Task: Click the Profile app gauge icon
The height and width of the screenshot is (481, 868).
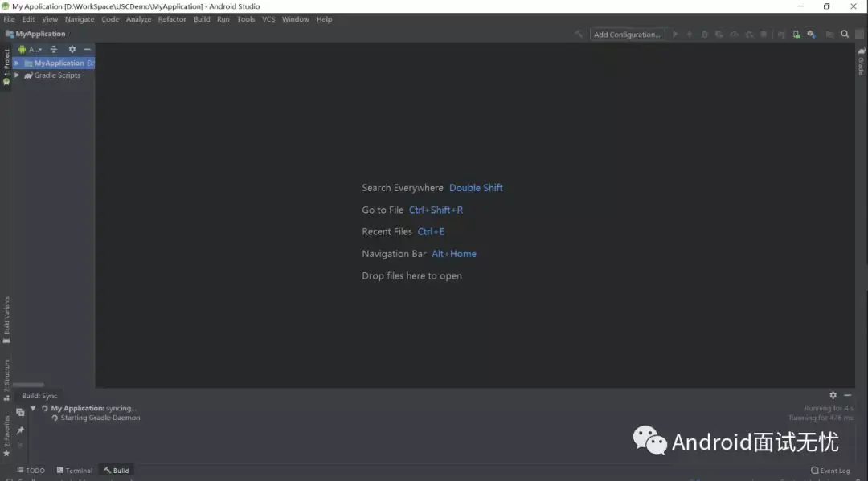Action: point(734,35)
